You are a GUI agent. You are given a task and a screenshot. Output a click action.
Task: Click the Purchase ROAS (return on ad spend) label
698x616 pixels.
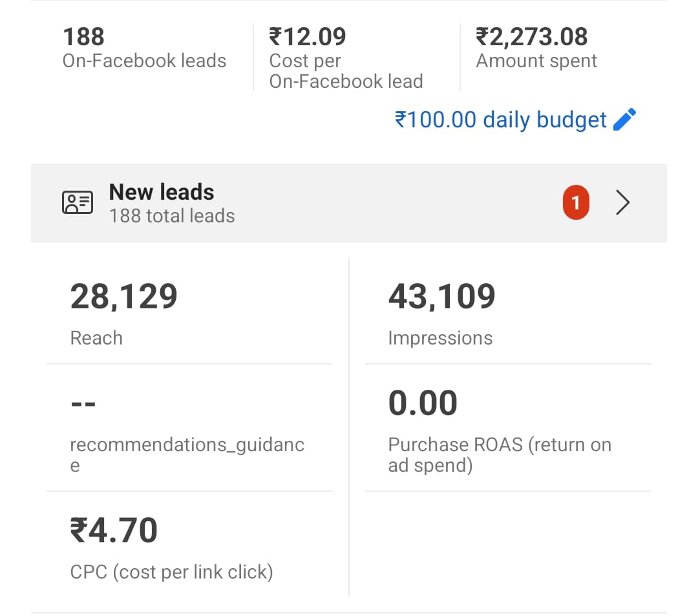(x=499, y=454)
